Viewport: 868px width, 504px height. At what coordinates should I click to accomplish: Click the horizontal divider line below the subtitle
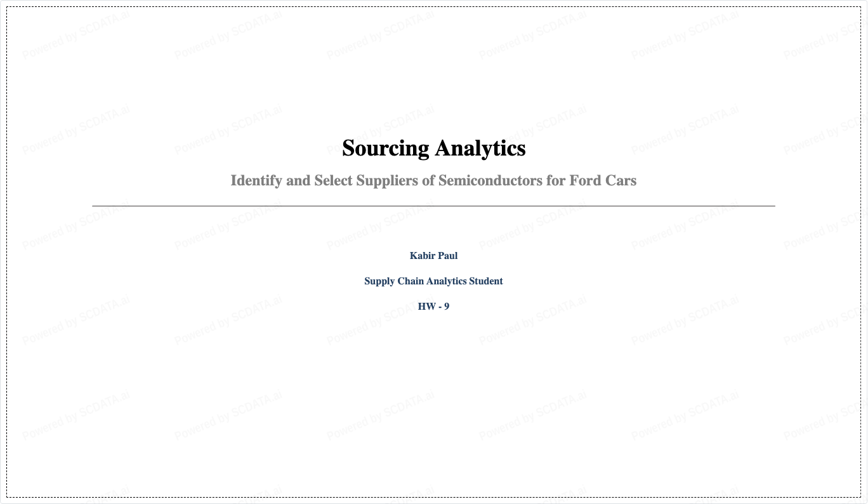433,206
